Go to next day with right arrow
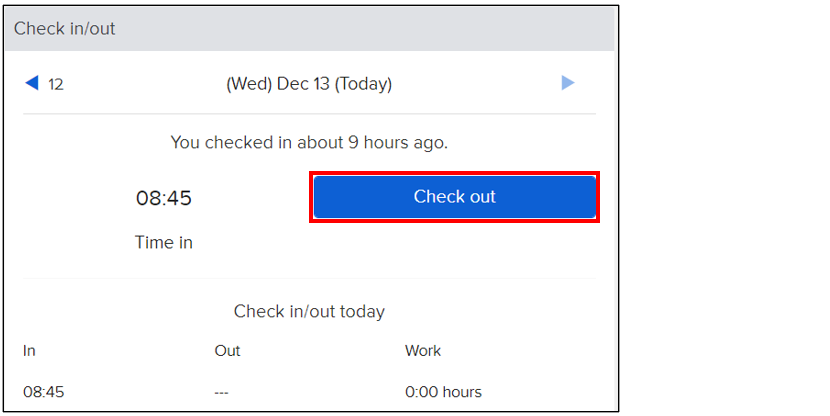The height and width of the screenshot is (416, 830). [568, 83]
